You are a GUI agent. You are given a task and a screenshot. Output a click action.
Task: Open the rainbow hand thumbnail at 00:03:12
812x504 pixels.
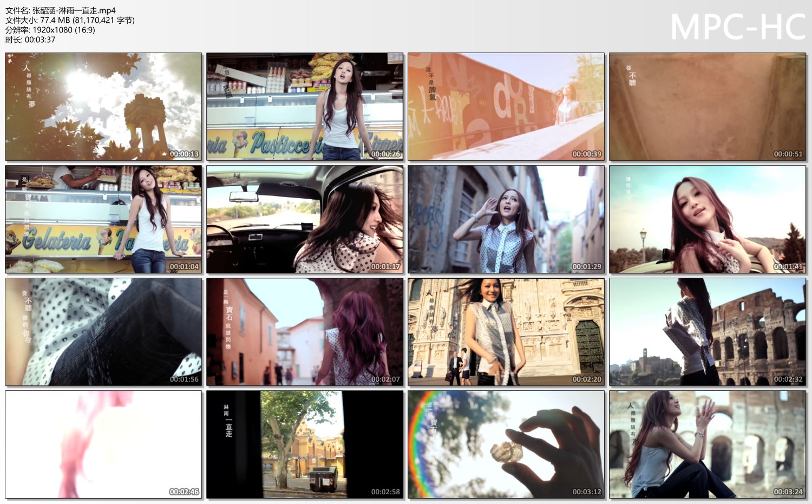tap(506, 444)
